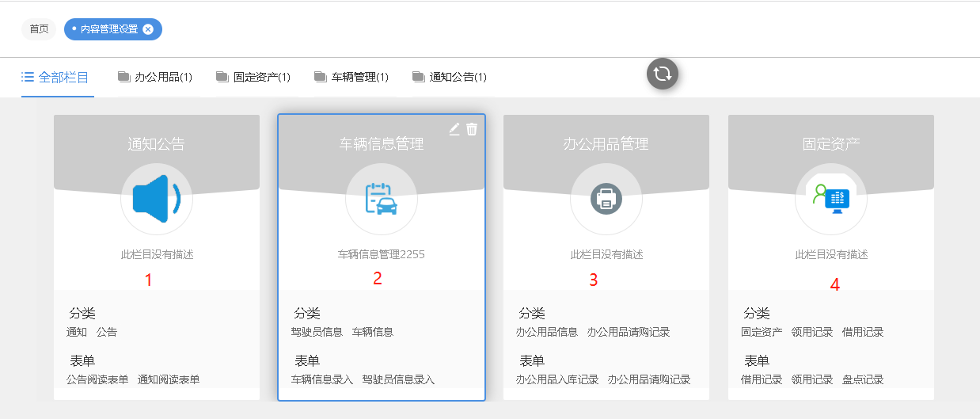
Task: Click the car clipboard icon on 车辆信息管理 card
Action: (381, 199)
